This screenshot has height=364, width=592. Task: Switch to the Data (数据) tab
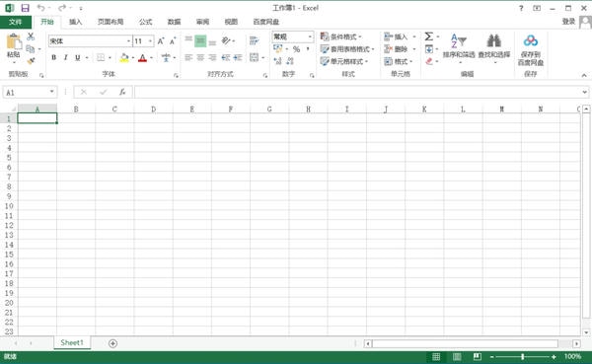click(174, 22)
